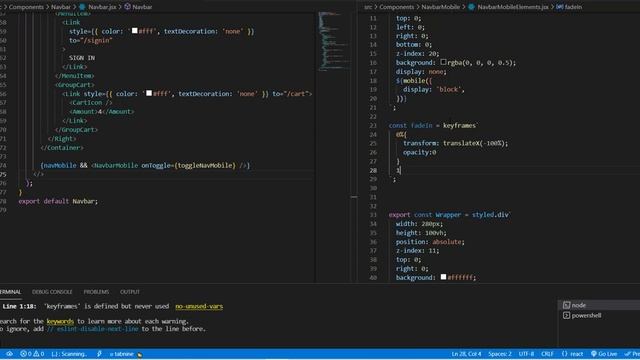640x360 pixels.
Task: Click the Scanning status bar item
Action: click(x=69, y=354)
